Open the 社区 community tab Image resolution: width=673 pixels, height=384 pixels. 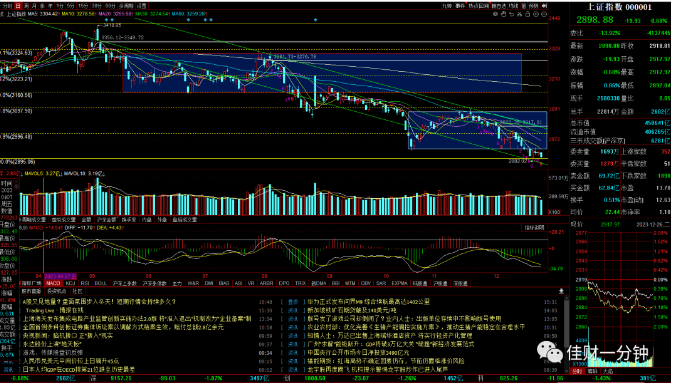[77, 291]
